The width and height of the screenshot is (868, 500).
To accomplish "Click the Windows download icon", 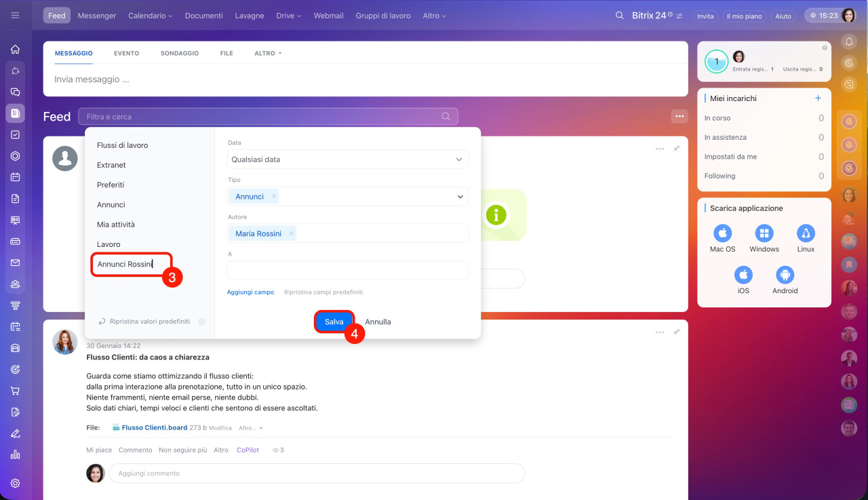I will pos(764,234).
